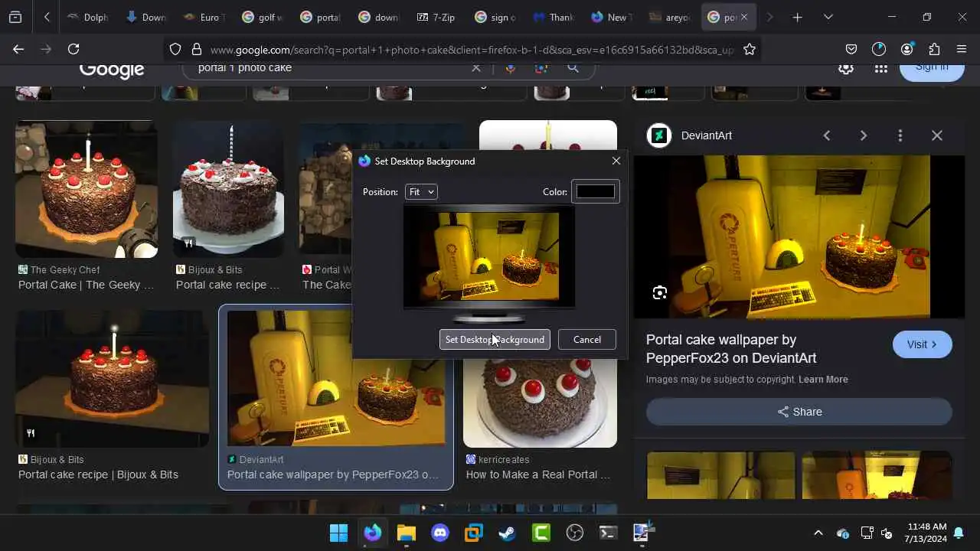Go to the next image in the preview panel
Screen dimensions: 980x551
point(864,135)
